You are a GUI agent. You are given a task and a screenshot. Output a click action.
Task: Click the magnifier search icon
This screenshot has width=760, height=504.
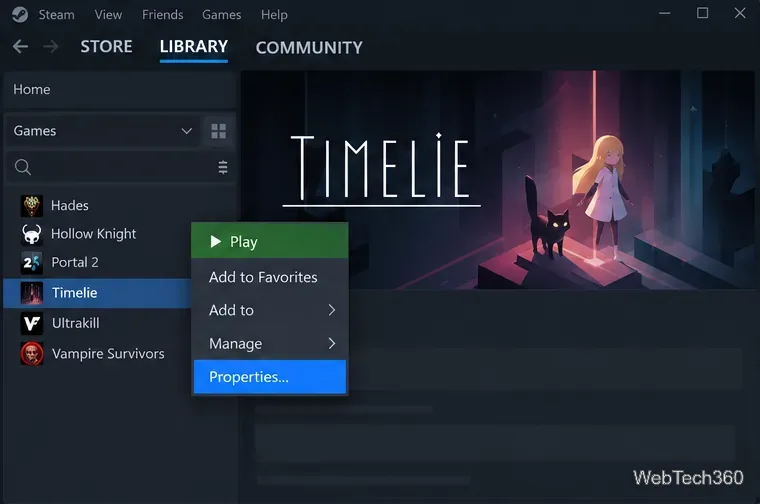click(x=23, y=167)
